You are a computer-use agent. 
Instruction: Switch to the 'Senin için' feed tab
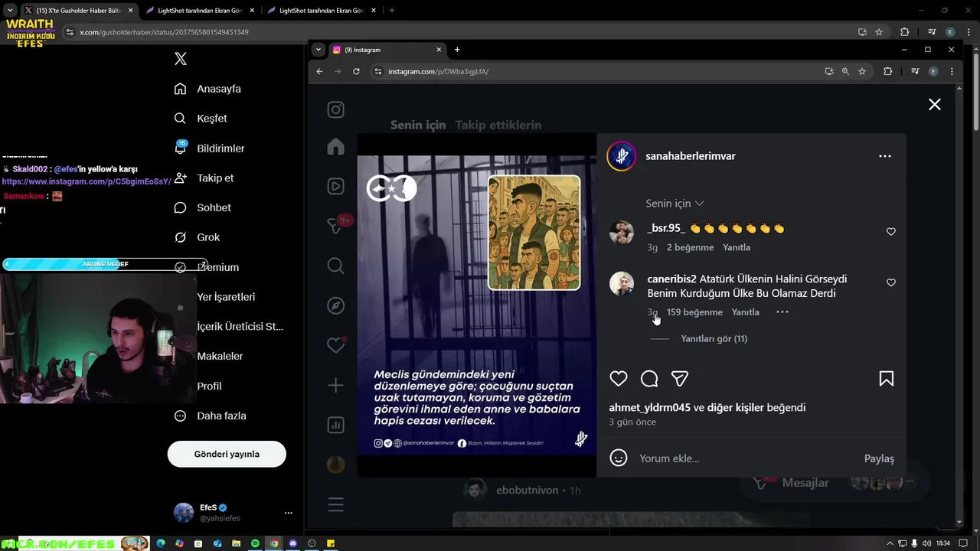pyautogui.click(x=418, y=125)
